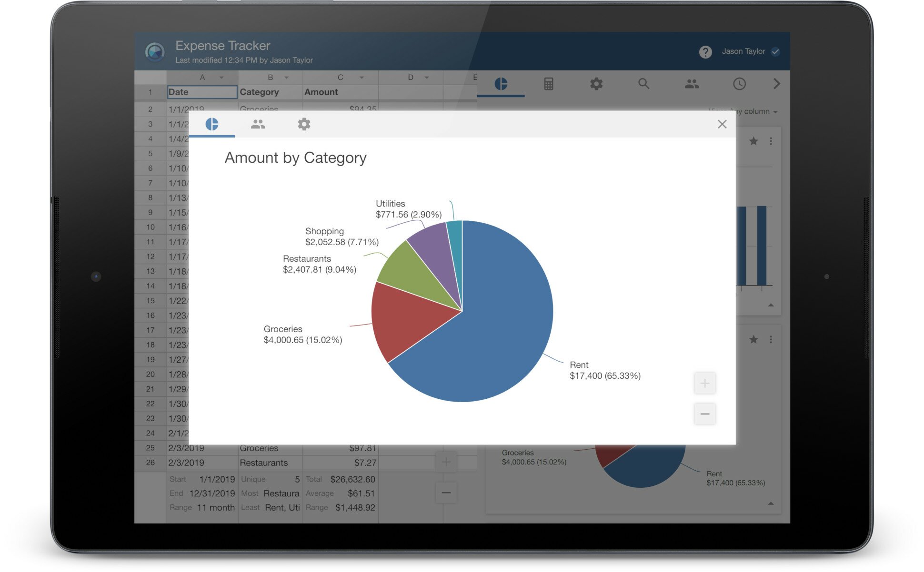
Task: Click the help question mark icon
Action: (705, 52)
